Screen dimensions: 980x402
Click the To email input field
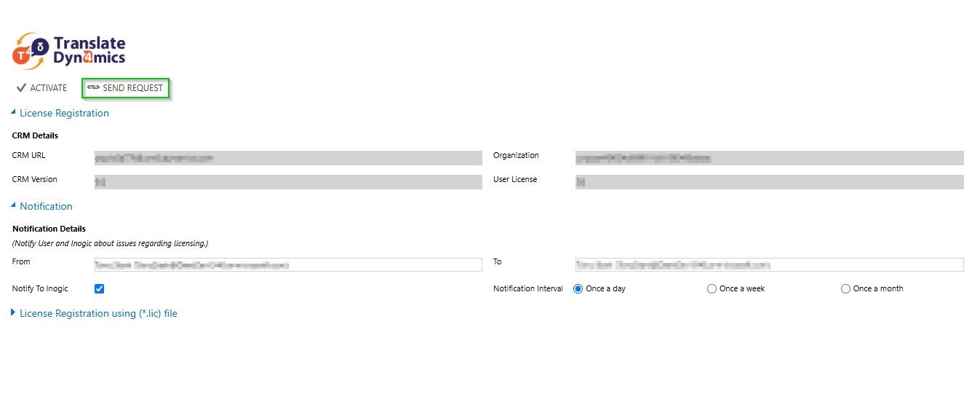tap(769, 265)
